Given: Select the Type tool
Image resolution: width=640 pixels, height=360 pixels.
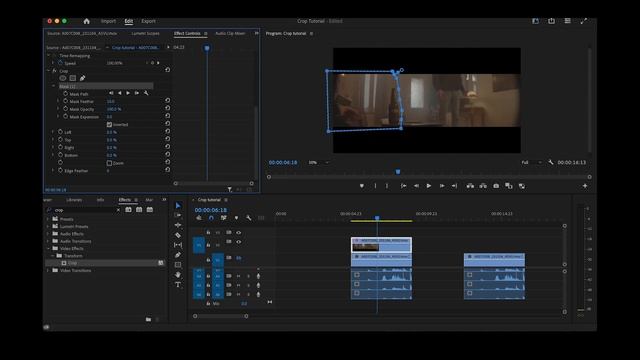Looking at the screenshot, I should (x=178, y=284).
